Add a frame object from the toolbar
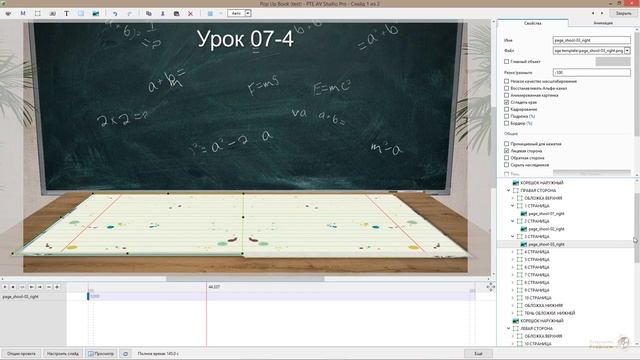Image resolution: width=640 pixels, height=360 pixels. coord(38,13)
